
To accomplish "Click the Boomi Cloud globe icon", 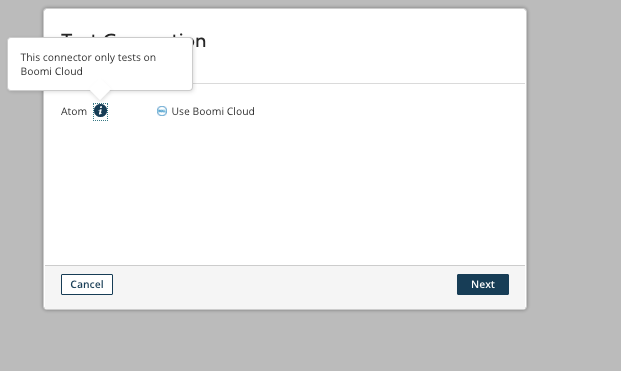I will click(x=162, y=111).
